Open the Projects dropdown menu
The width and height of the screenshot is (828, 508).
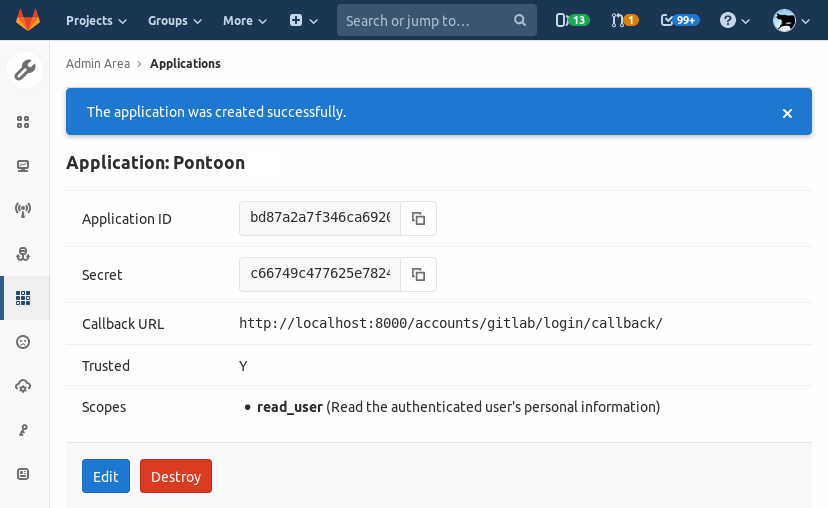pos(96,21)
